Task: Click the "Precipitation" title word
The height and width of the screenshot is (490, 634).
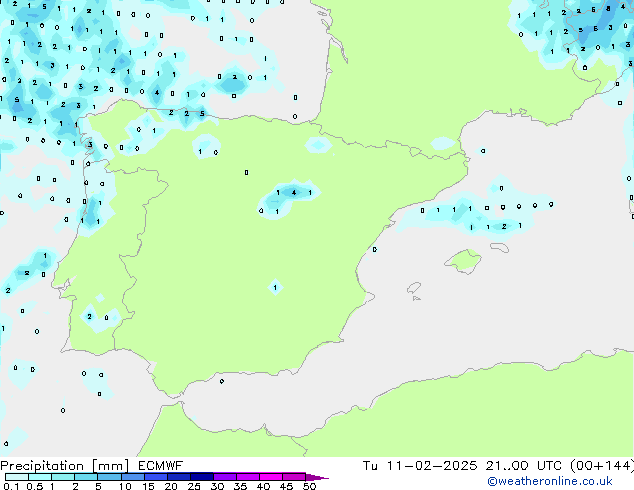Action: [42, 466]
